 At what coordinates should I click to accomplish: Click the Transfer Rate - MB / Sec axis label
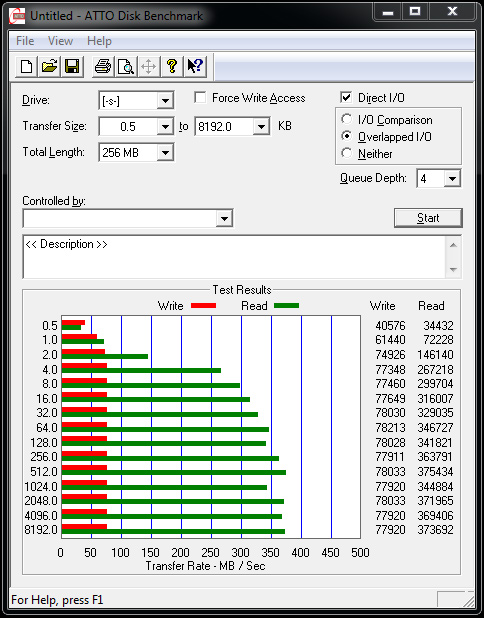coord(205,566)
